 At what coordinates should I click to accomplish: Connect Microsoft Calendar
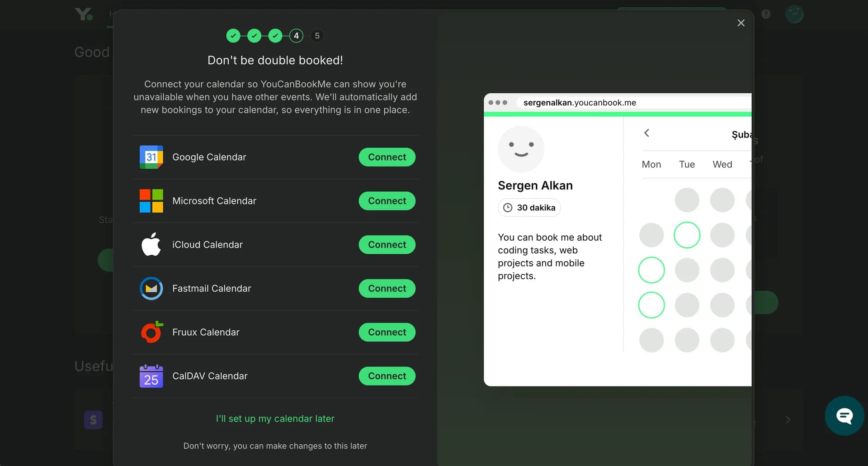(x=387, y=201)
